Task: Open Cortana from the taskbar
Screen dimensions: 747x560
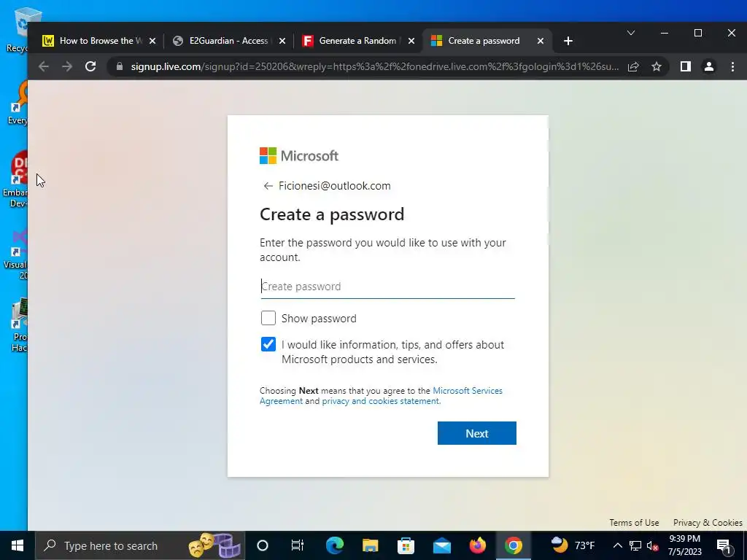Action: (x=263, y=545)
